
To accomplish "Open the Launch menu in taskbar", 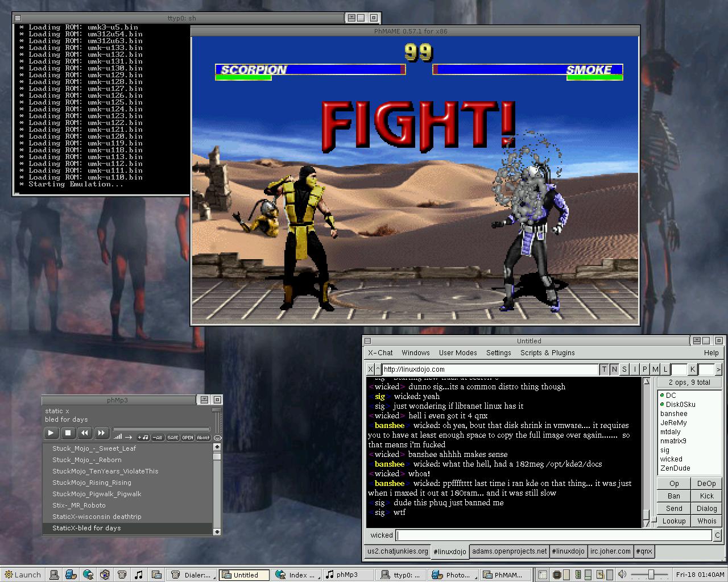I will [22, 575].
